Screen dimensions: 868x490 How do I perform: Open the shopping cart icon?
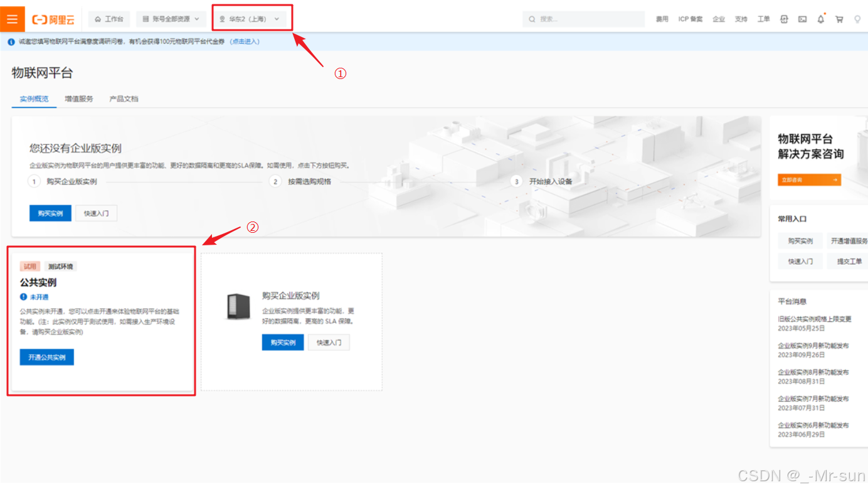coord(839,19)
